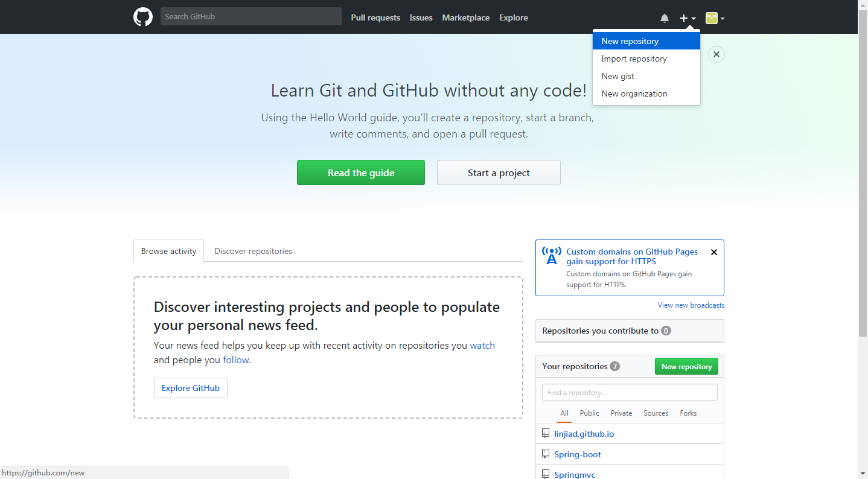Click the broadcast tower icon
The width and height of the screenshot is (868, 479).
(551, 256)
